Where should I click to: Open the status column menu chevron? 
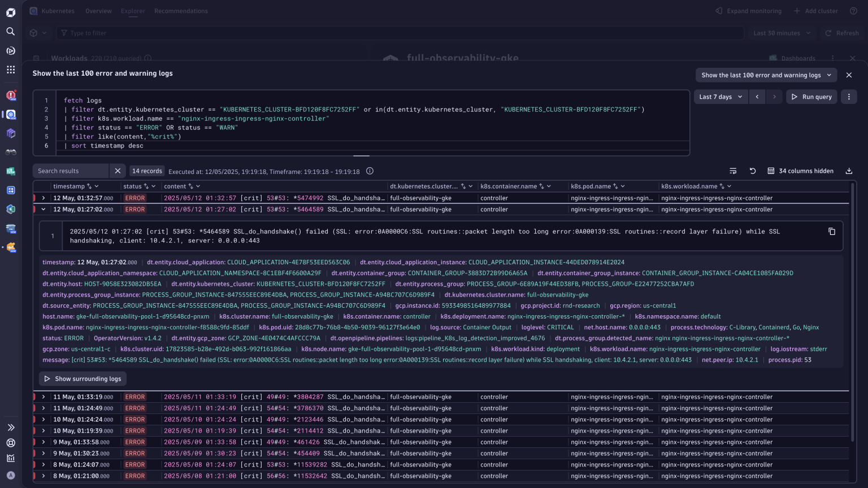coord(154,186)
